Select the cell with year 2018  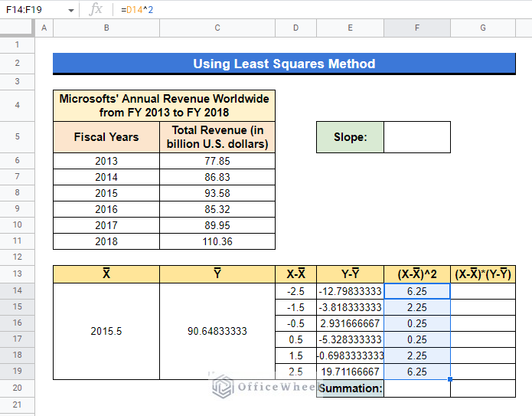point(106,241)
